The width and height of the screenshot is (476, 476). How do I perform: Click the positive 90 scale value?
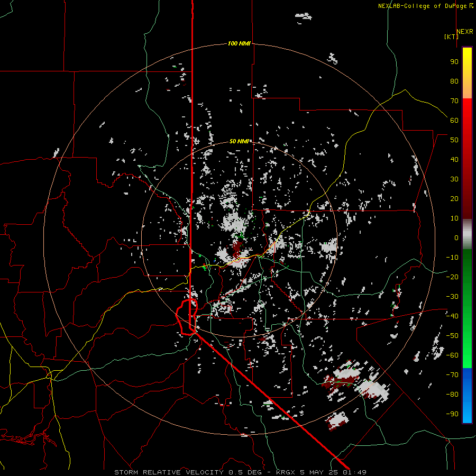[x=454, y=62]
